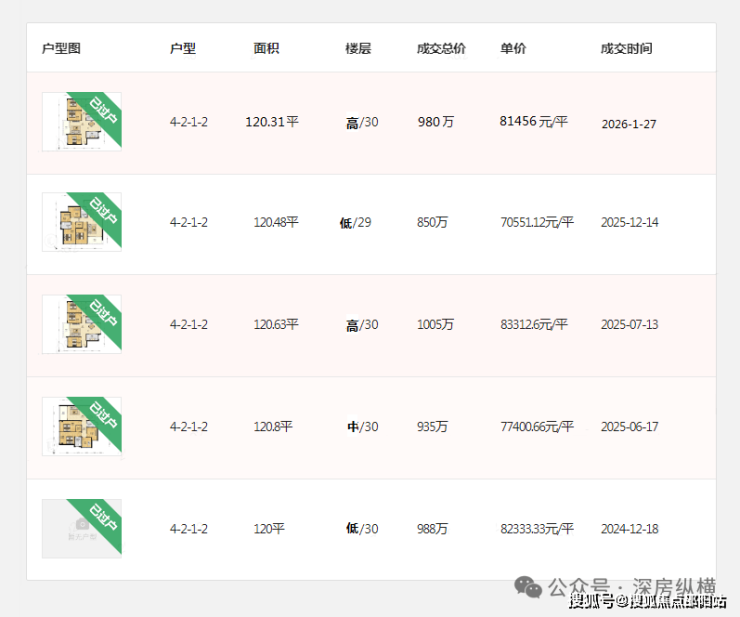Select the area value 120.48平
The height and width of the screenshot is (617, 740).
(x=276, y=222)
